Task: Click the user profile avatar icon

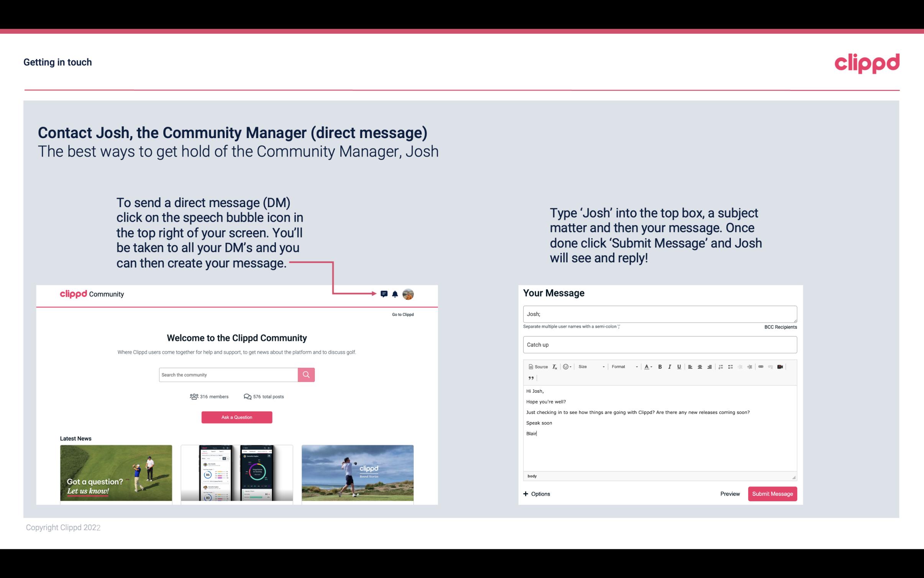Action: pos(409,294)
